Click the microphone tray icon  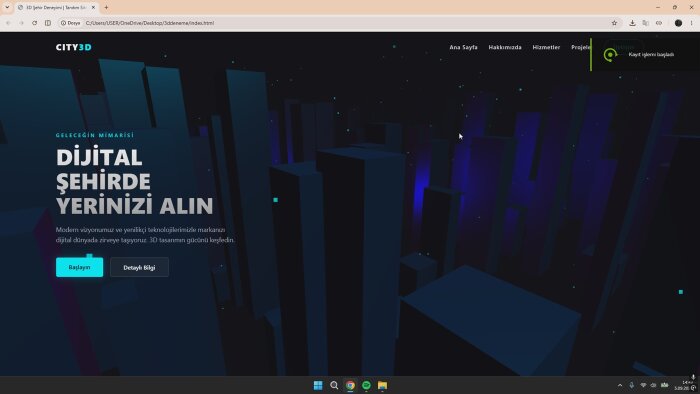(x=631, y=385)
